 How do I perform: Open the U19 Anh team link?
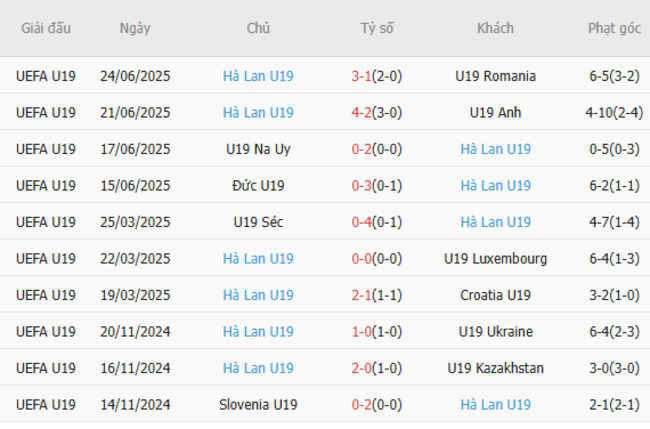495,112
